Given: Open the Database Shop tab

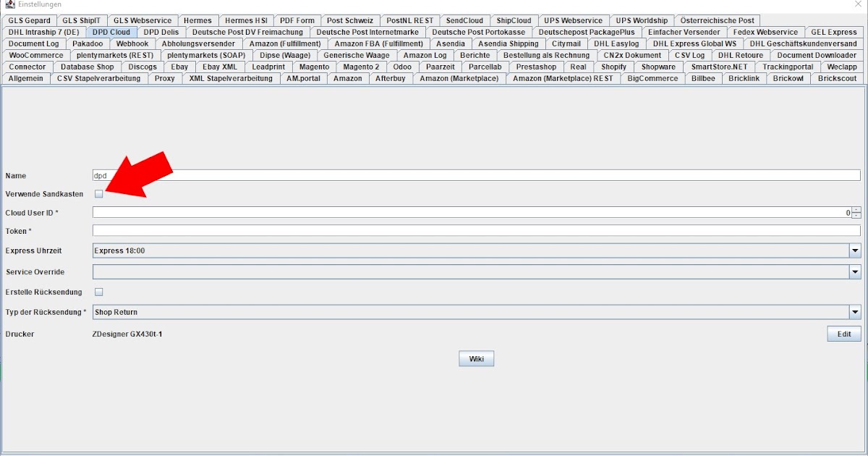Looking at the screenshot, I should point(88,67).
